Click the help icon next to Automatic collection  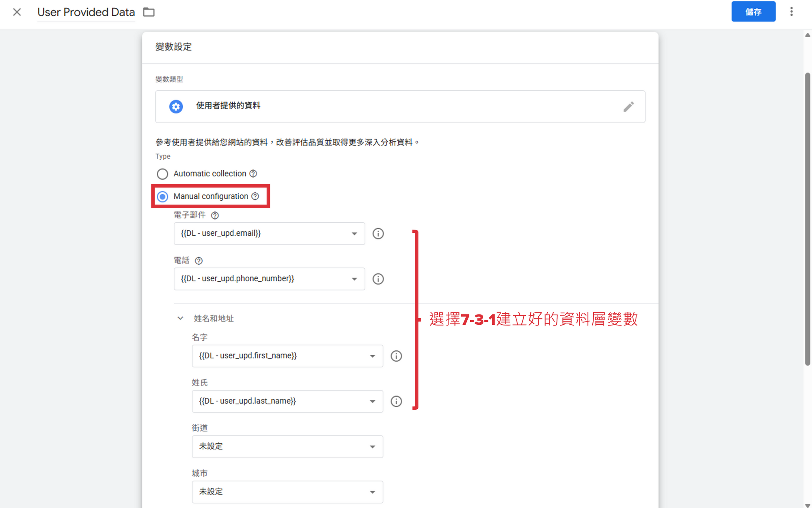pyautogui.click(x=253, y=174)
